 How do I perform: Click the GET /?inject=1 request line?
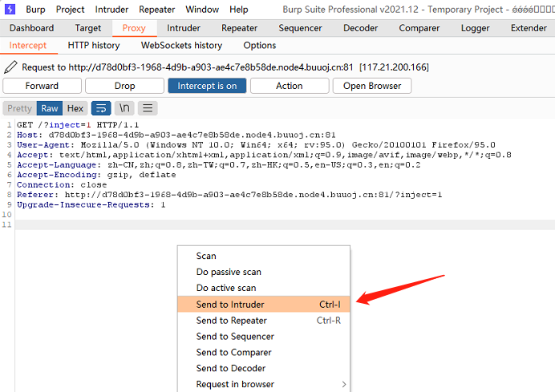click(x=78, y=125)
